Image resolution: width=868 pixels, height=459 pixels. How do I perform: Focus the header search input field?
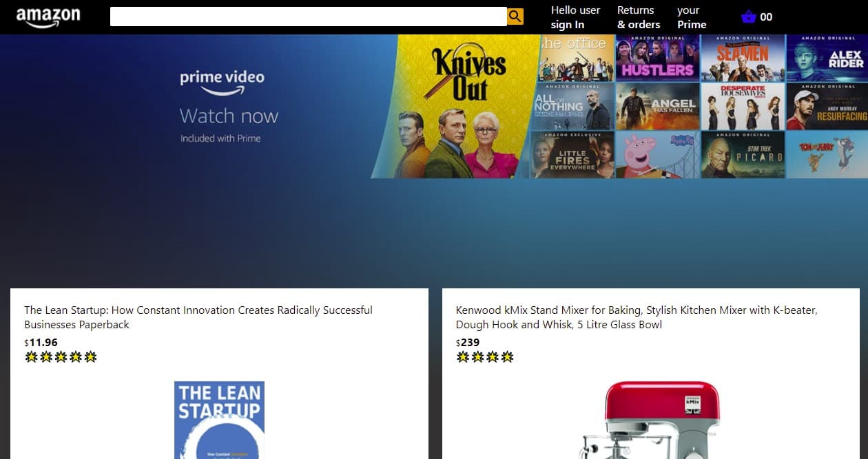click(309, 17)
